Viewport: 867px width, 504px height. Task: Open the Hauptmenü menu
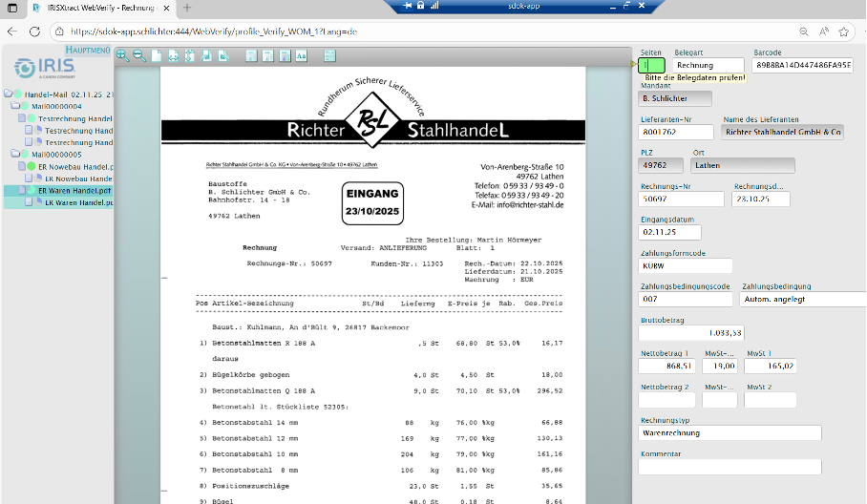tap(88, 51)
